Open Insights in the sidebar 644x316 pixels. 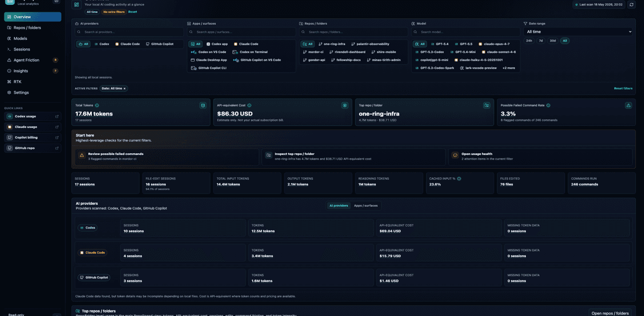point(33,71)
